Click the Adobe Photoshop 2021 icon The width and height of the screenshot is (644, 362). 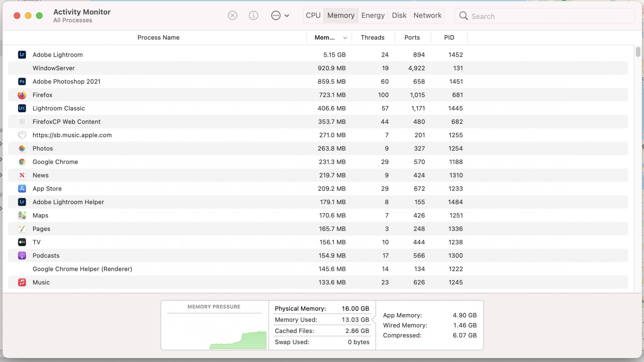coord(22,81)
